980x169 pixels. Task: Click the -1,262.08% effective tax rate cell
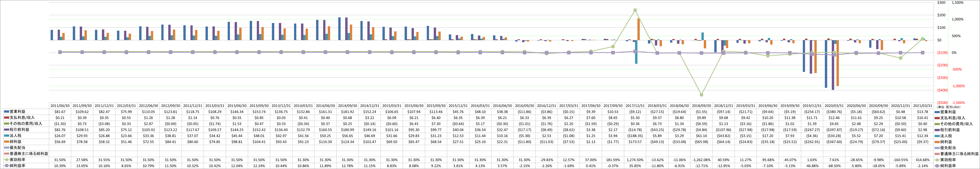pyautogui.click(x=702, y=160)
